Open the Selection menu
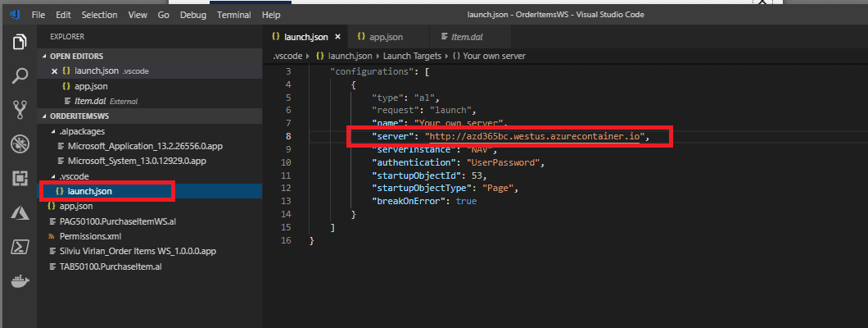Viewport: 868px width, 328px height. [x=100, y=15]
